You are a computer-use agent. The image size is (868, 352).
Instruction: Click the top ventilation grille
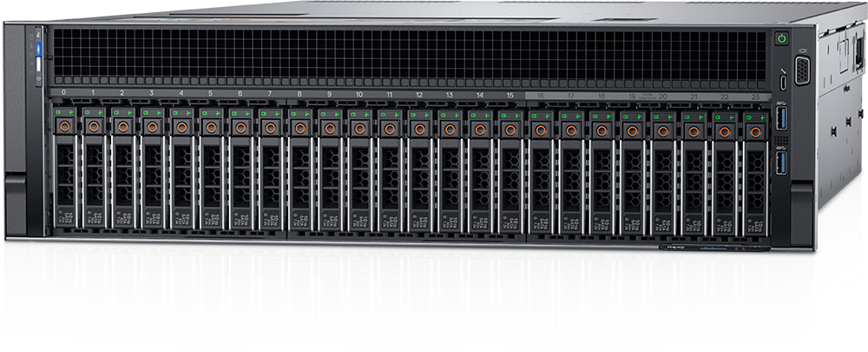coord(408,54)
